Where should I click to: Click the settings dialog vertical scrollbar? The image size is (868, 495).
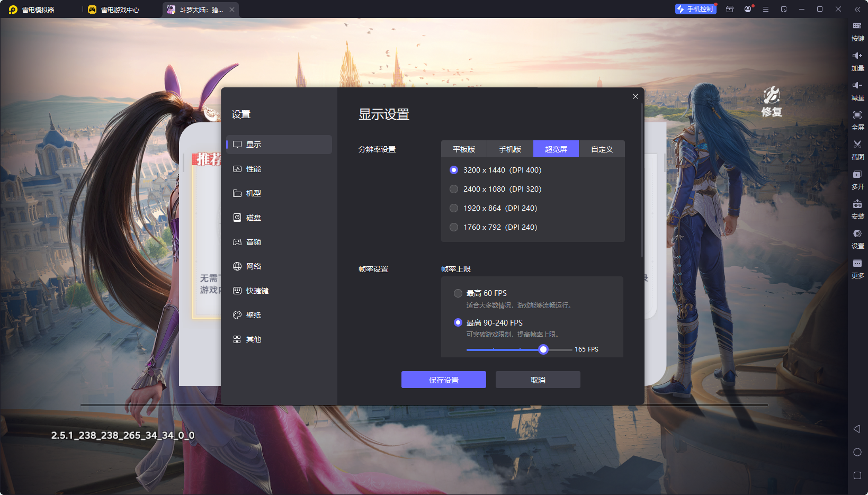[x=642, y=180]
